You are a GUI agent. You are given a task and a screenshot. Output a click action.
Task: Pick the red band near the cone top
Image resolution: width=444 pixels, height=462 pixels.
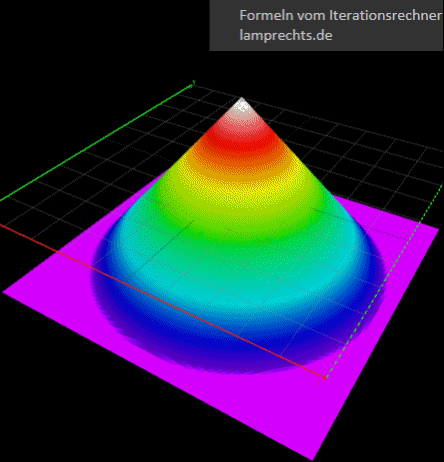coord(241,140)
